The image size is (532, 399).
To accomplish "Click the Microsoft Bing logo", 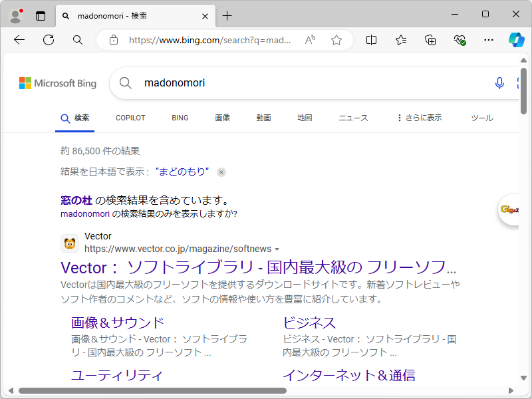I will [x=57, y=82].
